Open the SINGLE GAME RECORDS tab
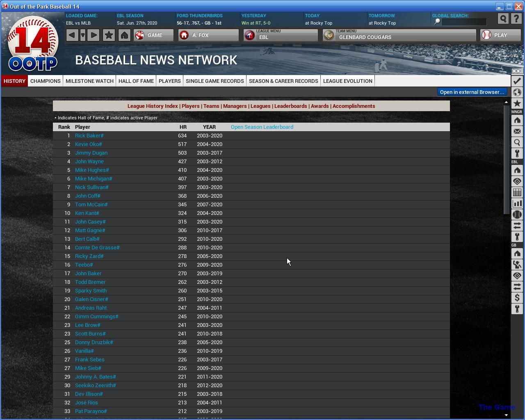Image resolution: width=525 pixels, height=420 pixels. [x=215, y=81]
